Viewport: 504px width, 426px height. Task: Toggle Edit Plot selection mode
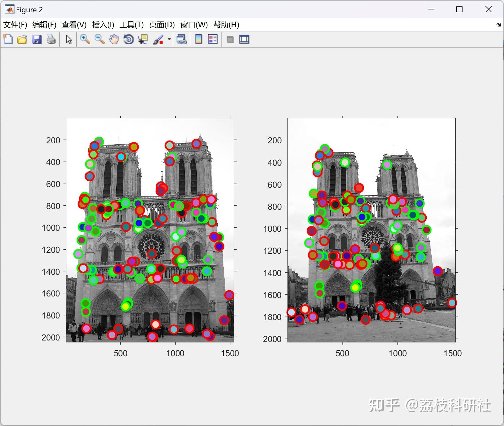click(x=68, y=39)
